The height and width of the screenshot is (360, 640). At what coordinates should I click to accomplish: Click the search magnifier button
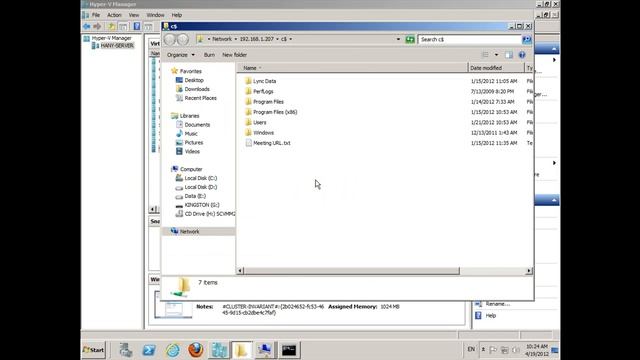tap(527, 39)
